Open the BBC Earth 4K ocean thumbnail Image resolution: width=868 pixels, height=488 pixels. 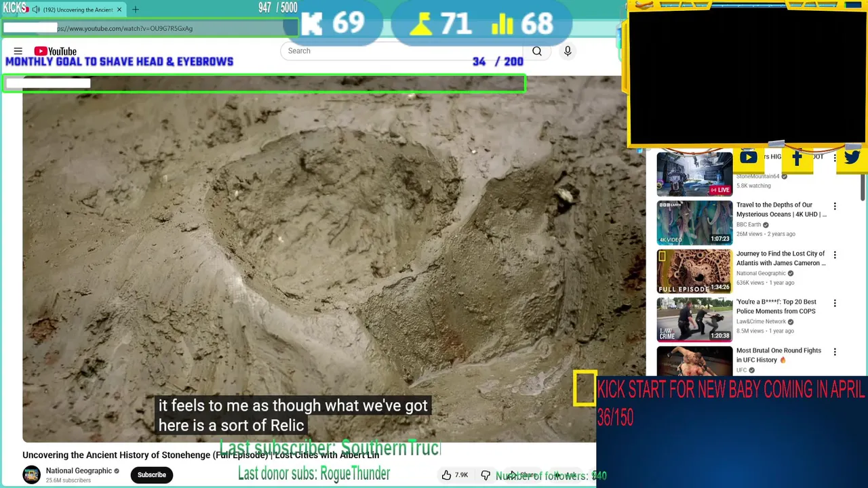point(694,222)
